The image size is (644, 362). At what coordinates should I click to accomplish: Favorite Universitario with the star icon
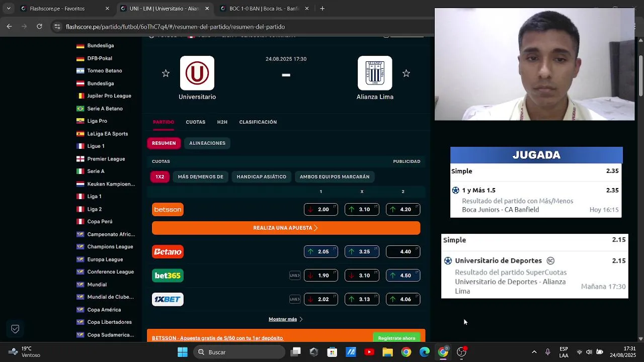click(166, 73)
